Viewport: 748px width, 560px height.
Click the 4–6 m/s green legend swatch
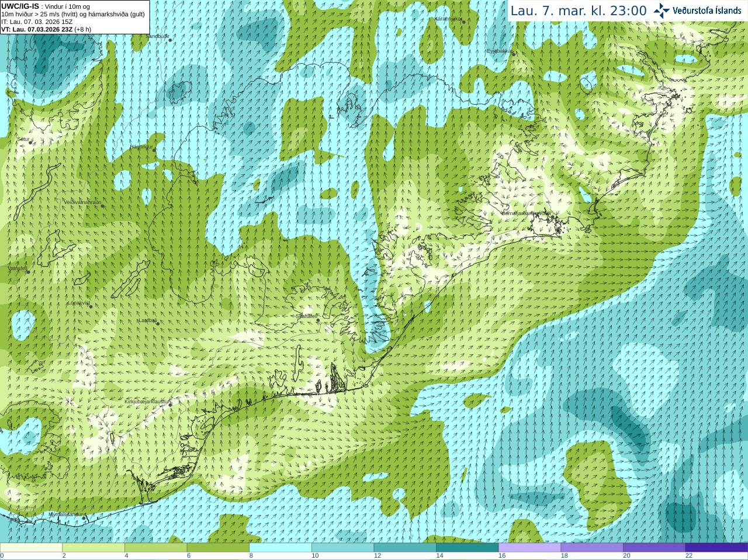tap(155, 548)
